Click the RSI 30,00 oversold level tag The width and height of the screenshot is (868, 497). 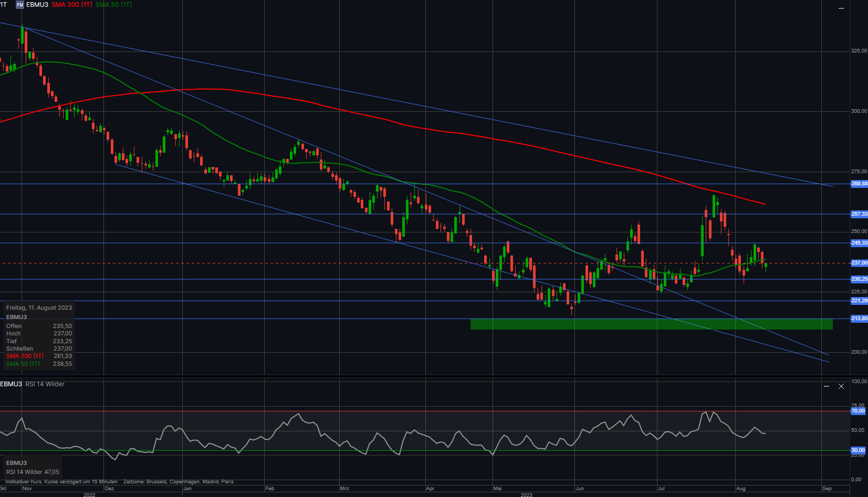click(858, 450)
